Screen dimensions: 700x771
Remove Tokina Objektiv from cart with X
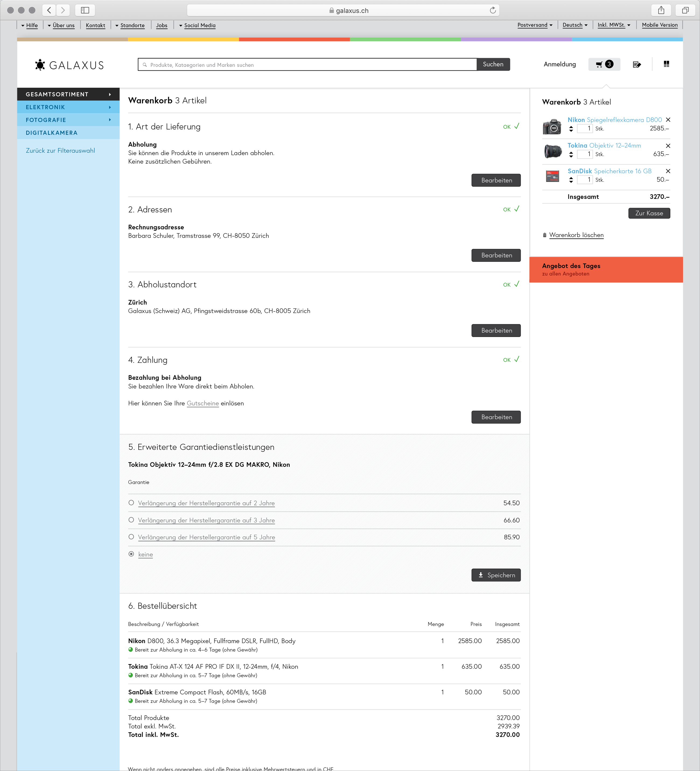[668, 146]
